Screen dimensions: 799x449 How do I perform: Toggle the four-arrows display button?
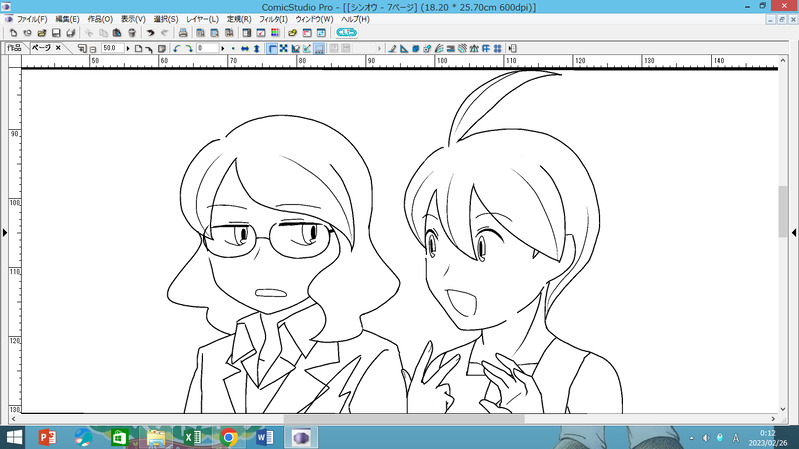coord(284,48)
